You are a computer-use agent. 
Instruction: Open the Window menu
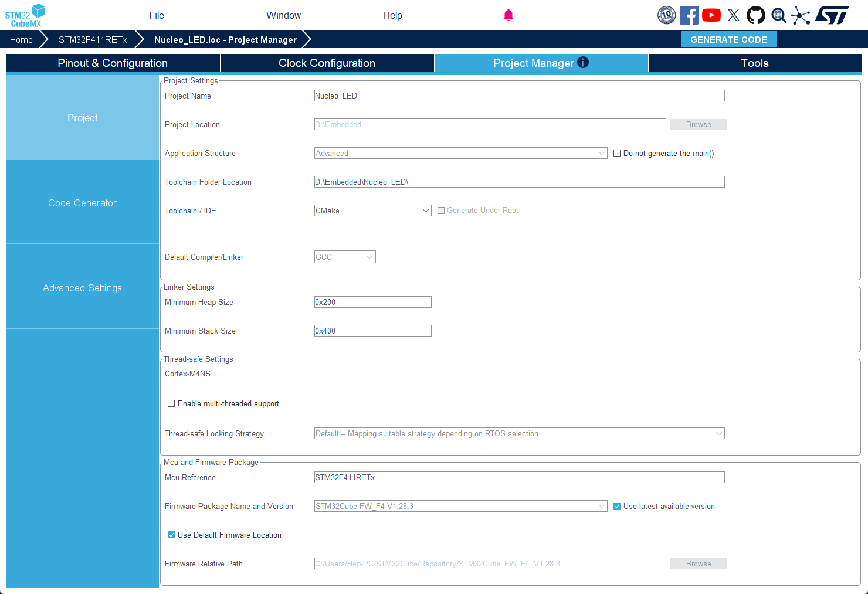pyautogui.click(x=283, y=15)
